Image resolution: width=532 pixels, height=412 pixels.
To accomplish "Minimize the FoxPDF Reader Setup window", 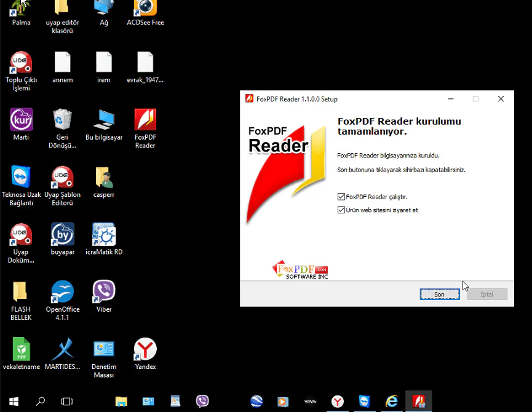I will click(451, 98).
